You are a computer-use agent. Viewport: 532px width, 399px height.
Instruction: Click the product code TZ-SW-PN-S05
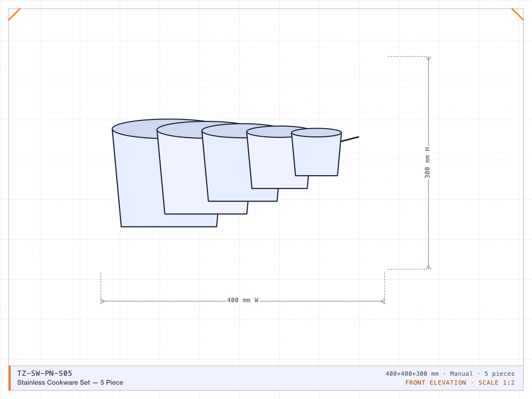click(x=45, y=373)
